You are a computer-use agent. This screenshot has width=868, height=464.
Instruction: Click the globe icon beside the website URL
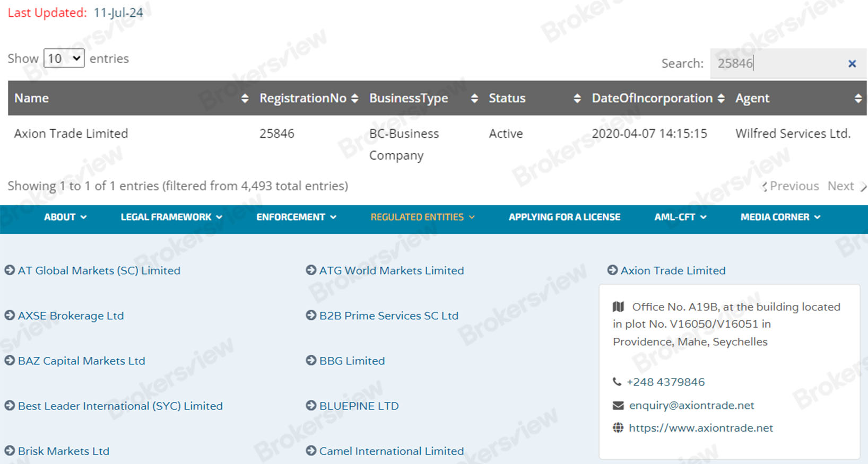tap(618, 427)
